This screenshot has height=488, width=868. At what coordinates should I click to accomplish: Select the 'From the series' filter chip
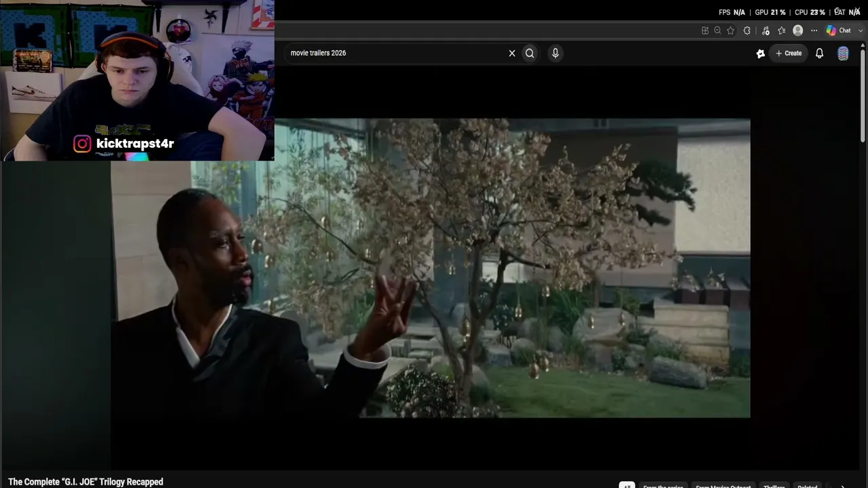tap(663, 486)
